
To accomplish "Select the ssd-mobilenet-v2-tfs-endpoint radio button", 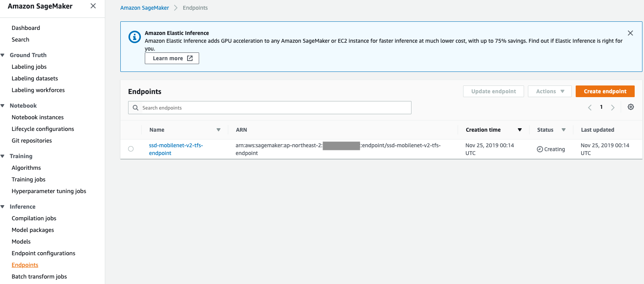I will point(131,149).
